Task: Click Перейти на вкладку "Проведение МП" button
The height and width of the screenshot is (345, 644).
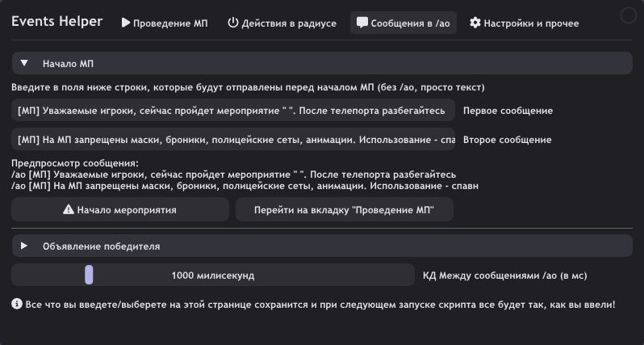Action: [344, 209]
